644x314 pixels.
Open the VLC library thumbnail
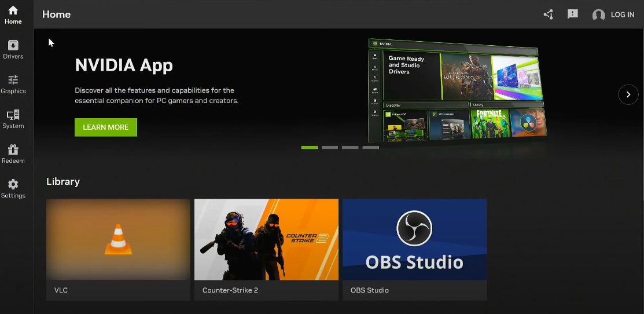118,239
